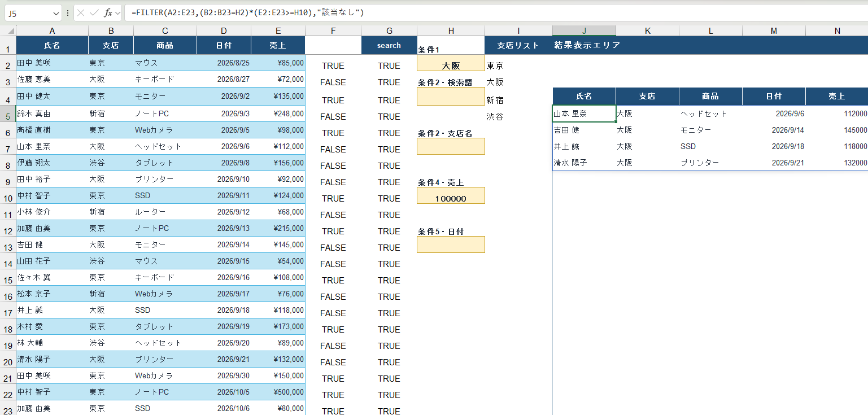
Task: Click the 商品 header in column C
Action: 165,45
